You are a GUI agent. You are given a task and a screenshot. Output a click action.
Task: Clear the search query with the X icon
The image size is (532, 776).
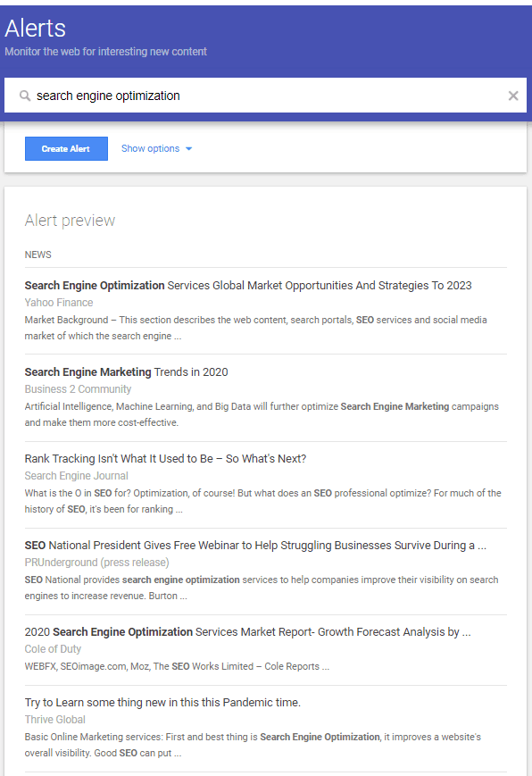click(x=513, y=96)
